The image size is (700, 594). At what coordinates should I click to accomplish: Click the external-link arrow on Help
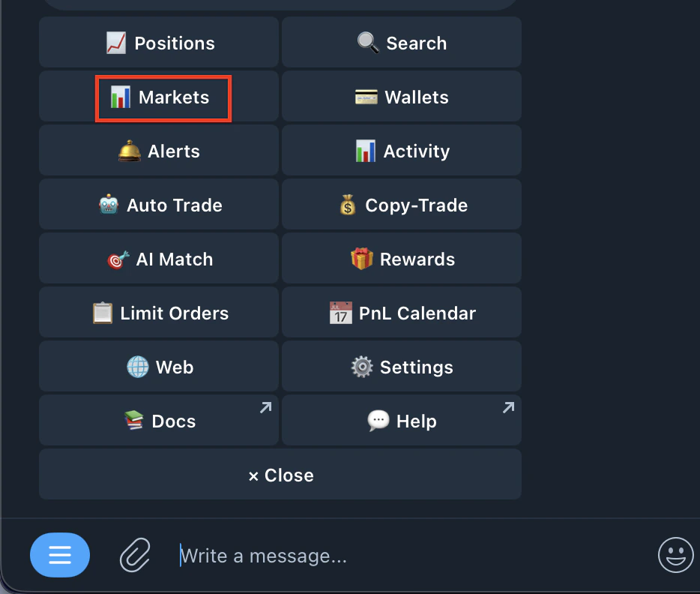pyautogui.click(x=509, y=406)
